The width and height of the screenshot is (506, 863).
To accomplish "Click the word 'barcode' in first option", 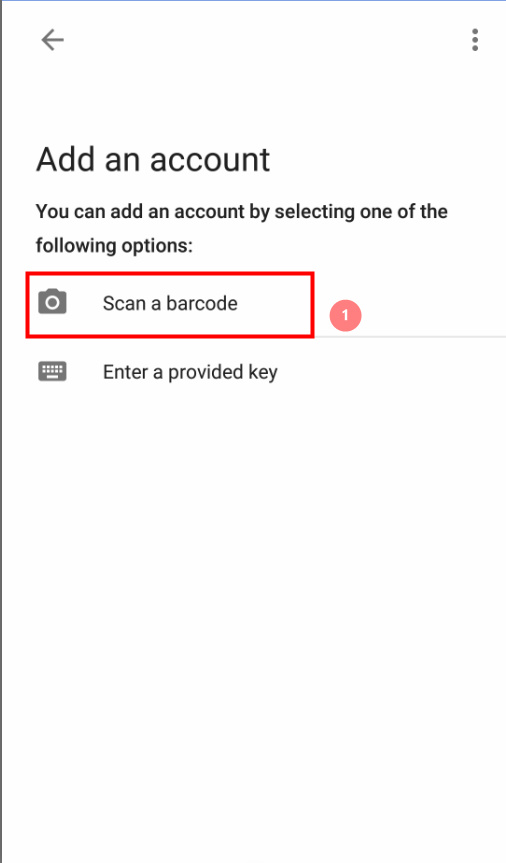I will pos(202,303).
